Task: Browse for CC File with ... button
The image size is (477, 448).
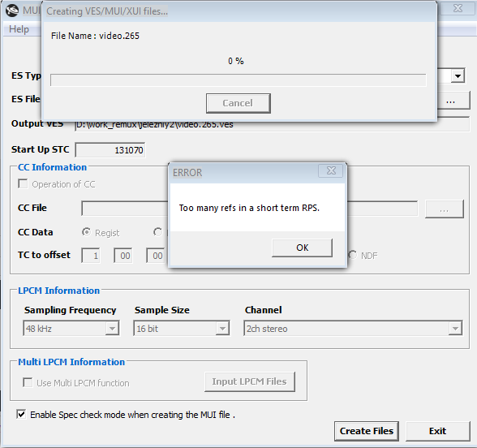Action: [x=445, y=209]
